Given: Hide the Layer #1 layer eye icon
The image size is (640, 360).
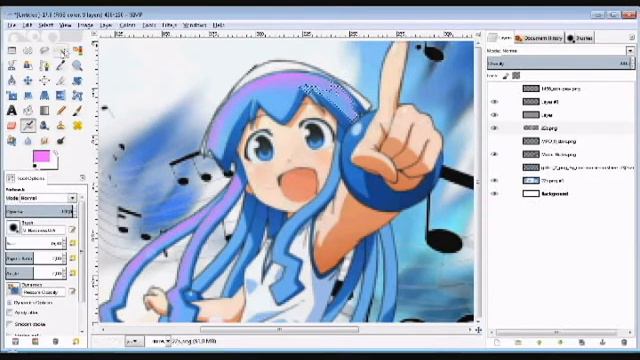Looking at the screenshot, I should click(x=494, y=102).
